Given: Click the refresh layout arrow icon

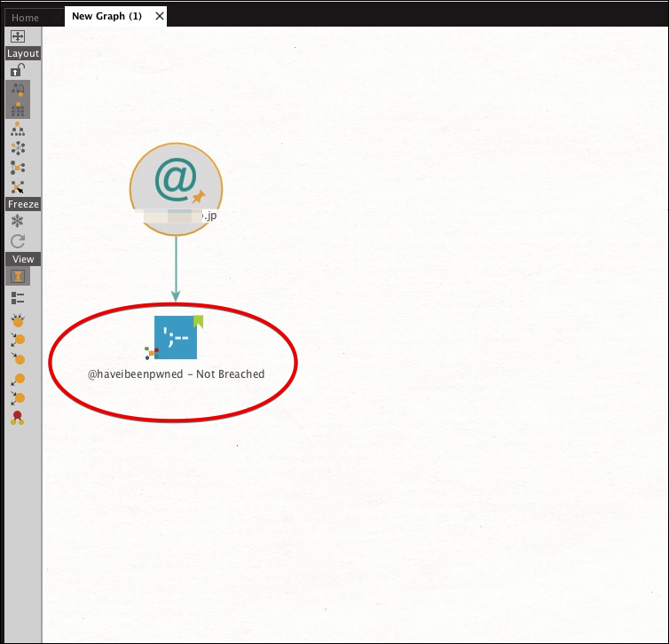Looking at the screenshot, I should (18, 241).
